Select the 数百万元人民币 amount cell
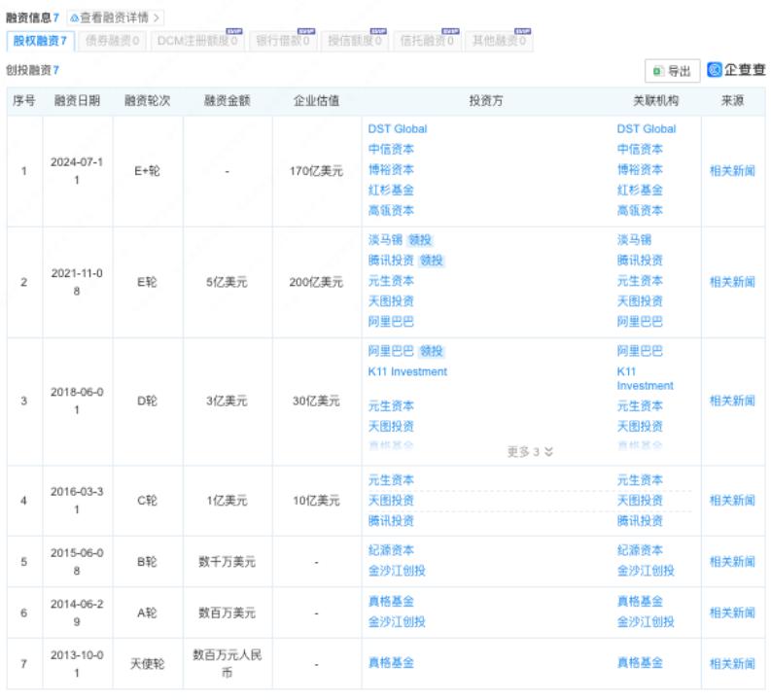 tap(227, 664)
